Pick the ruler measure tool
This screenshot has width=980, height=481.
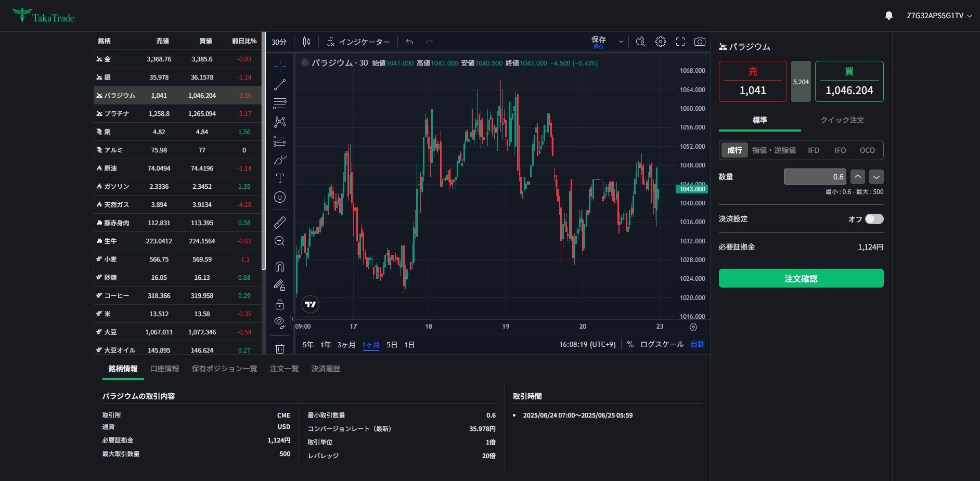click(280, 223)
